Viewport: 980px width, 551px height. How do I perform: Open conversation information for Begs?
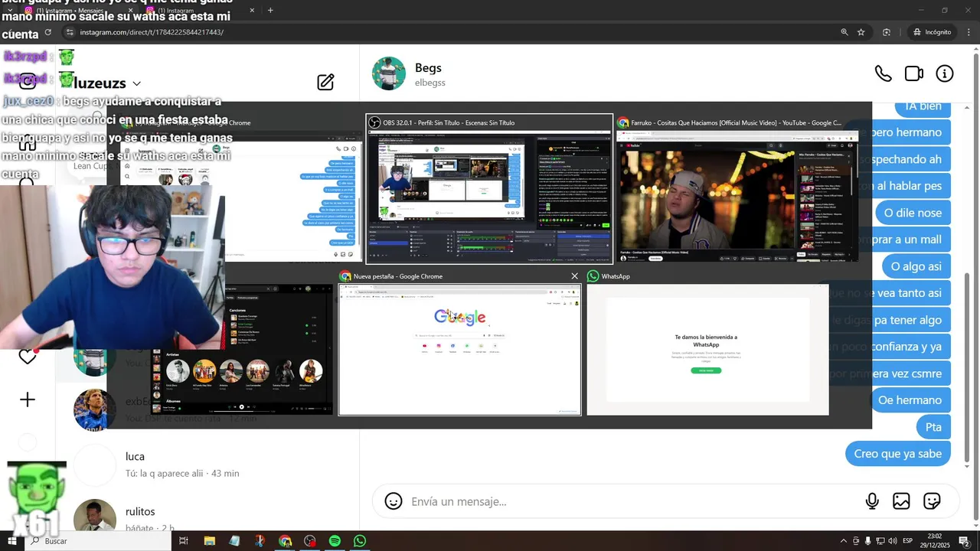pos(945,73)
